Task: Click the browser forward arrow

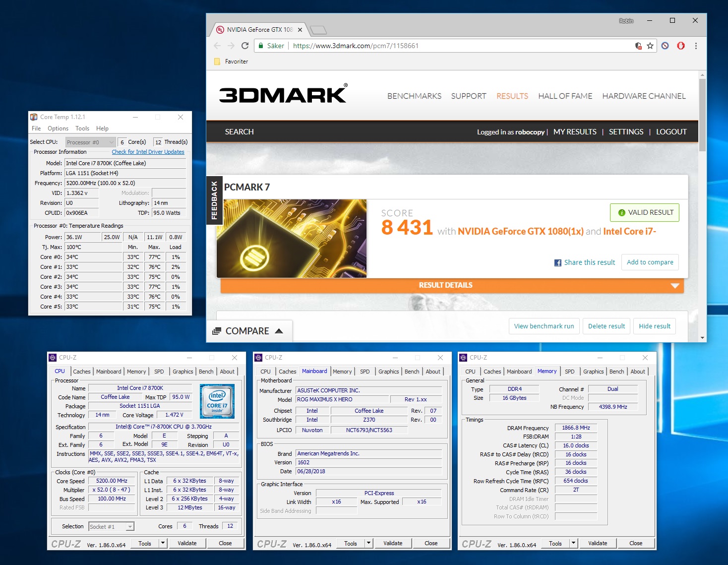Action: (231, 46)
